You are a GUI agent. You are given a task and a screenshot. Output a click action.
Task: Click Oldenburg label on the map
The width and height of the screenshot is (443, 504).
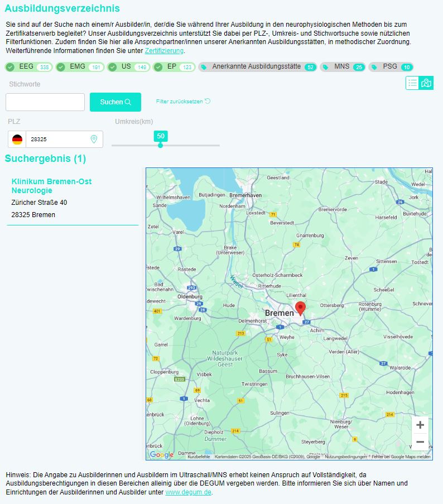[x=190, y=296]
